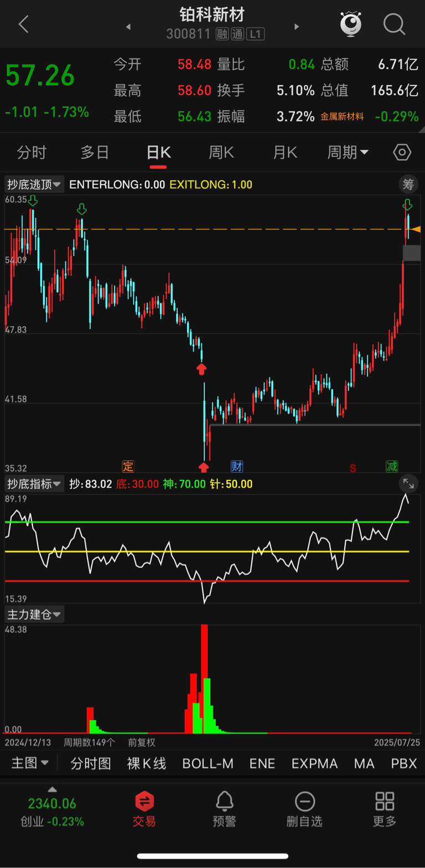The height and width of the screenshot is (868, 425).
Task: Select the 月K tab
Action: pyautogui.click(x=285, y=152)
